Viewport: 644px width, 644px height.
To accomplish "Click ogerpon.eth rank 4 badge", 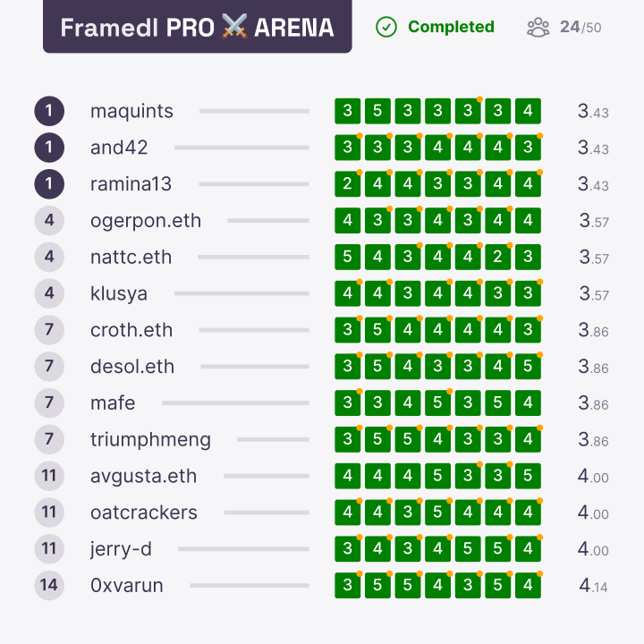I will coord(49,221).
